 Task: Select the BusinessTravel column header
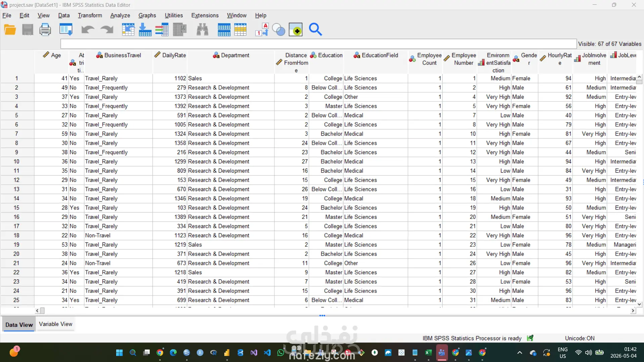(x=119, y=62)
